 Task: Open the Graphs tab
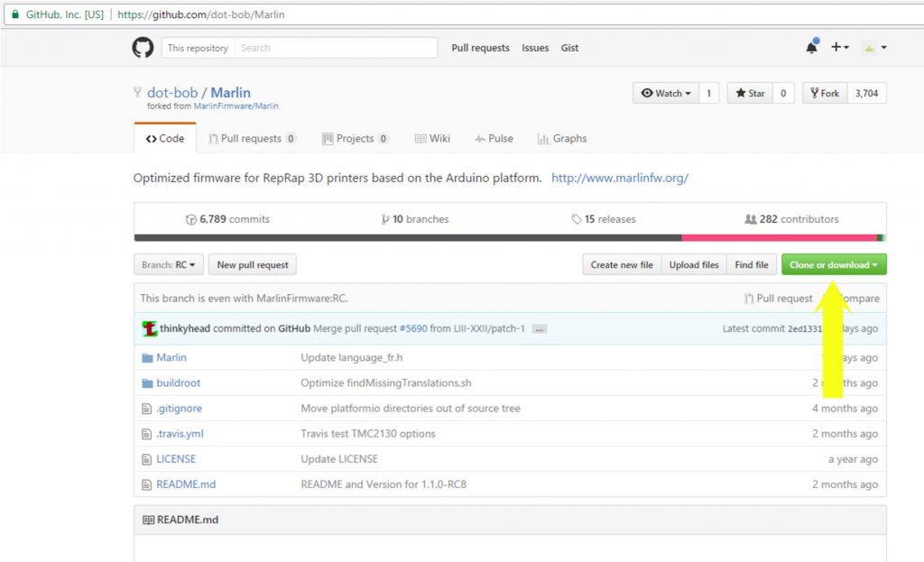[562, 138]
